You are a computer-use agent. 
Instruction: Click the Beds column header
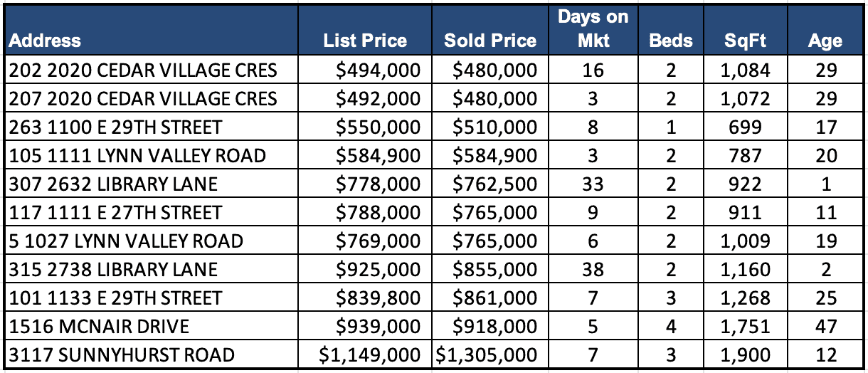(x=671, y=41)
